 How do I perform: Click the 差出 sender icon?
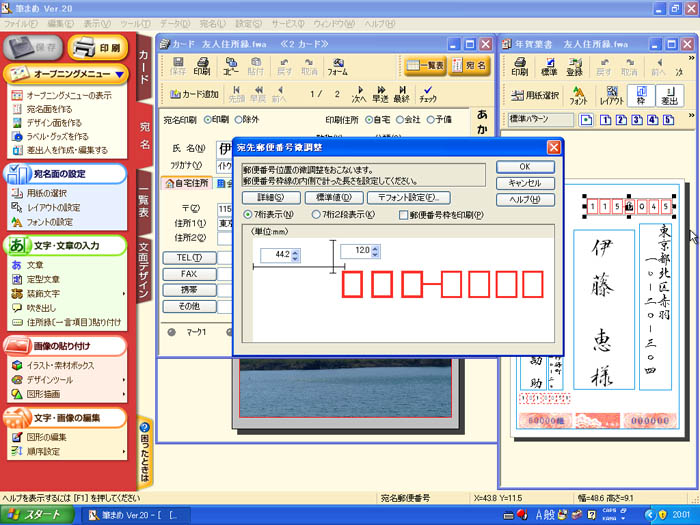click(x=669, y=96)
